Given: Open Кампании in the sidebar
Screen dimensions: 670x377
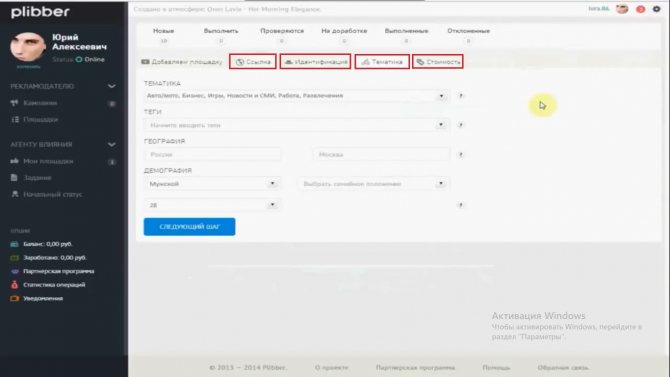Looking at the screenshot, I should [x=40, y=103].
